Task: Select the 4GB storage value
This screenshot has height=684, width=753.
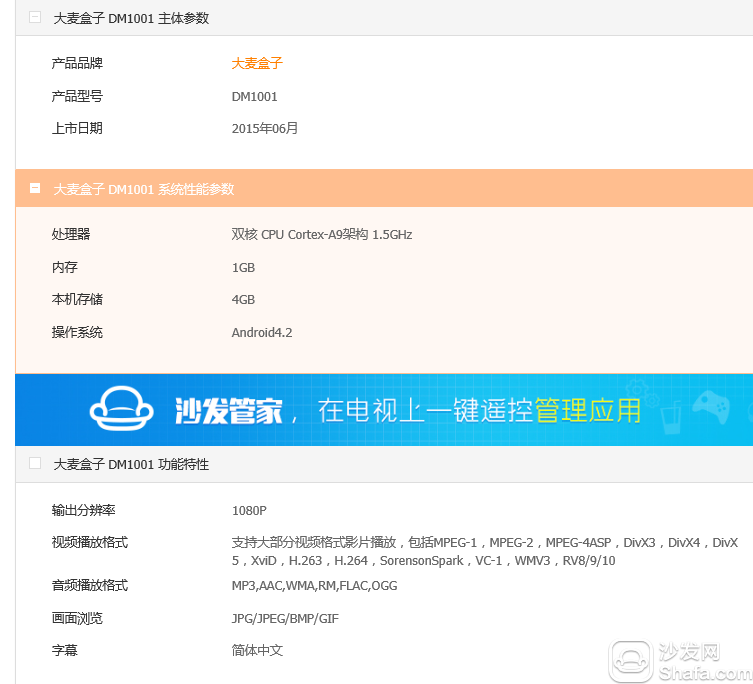Action: [243, 300]
